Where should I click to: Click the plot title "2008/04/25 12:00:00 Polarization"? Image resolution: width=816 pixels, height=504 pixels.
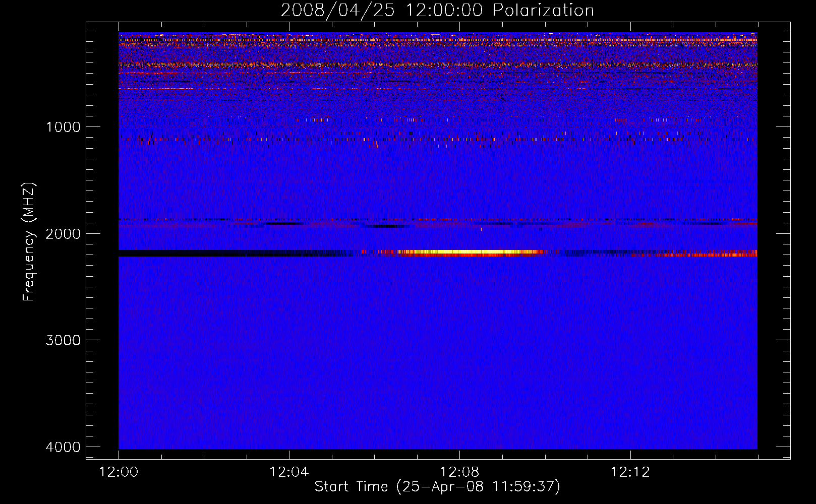tap(437, 10)
